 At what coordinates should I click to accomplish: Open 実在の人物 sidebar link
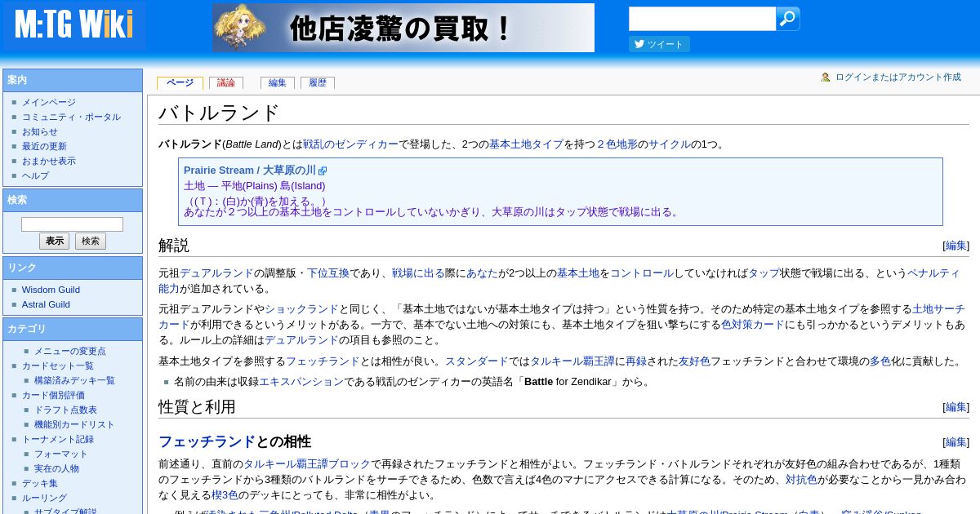[x=56, y=468]
